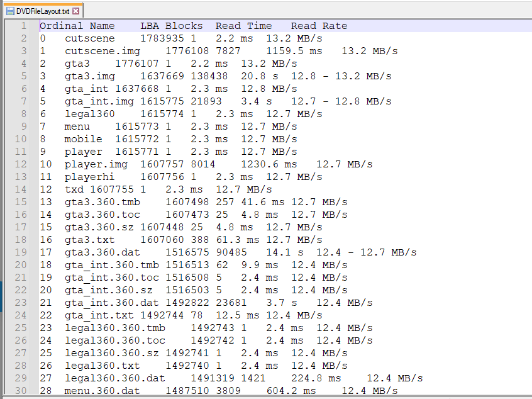Click the 'player.img' file name
The width and height of the screenshot is (532, 399).
pos(96,164)
